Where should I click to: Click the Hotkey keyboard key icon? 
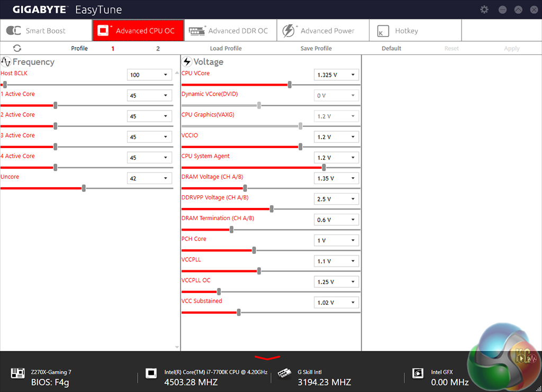coord(383,31)
